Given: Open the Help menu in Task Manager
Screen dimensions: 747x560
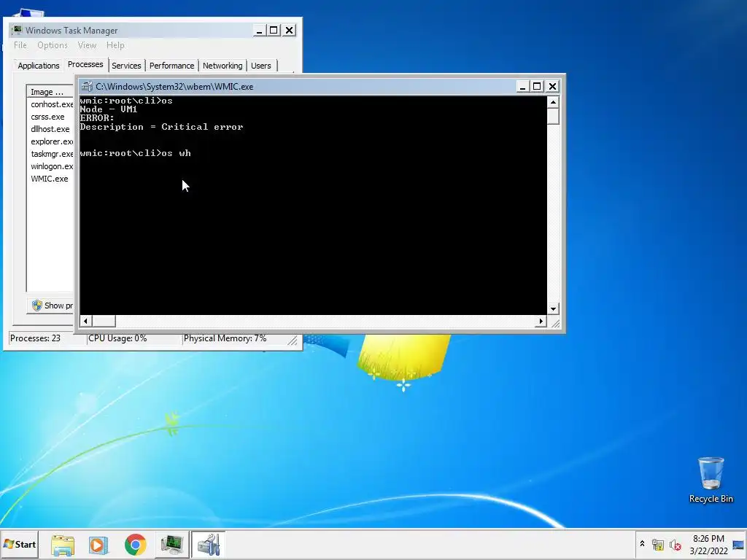Looking at the screenshot, I should click(x=115, y=45).
